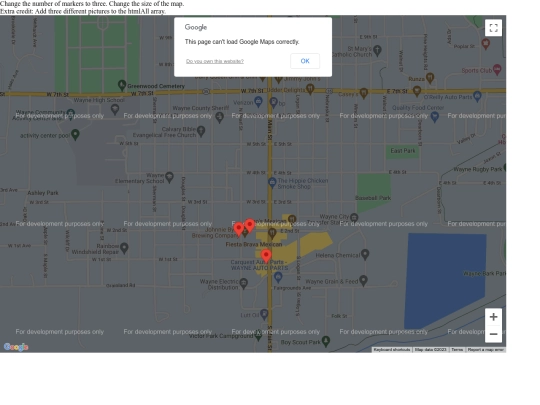Select the Greenwood Cemetery map pin
The width and height of the screenshot is (540, 405).
click(122, 85)
